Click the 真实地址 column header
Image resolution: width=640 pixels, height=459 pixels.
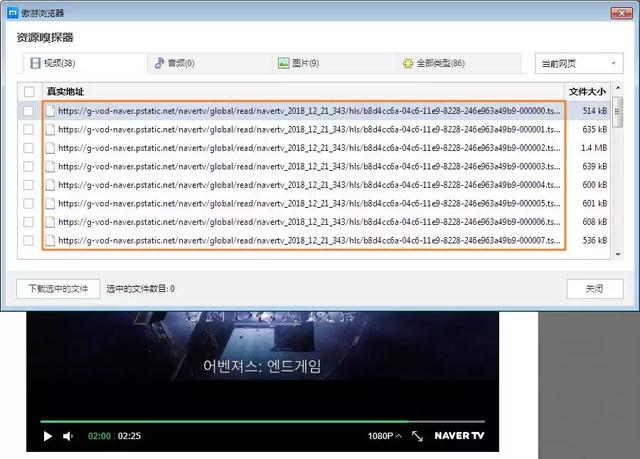303,92
